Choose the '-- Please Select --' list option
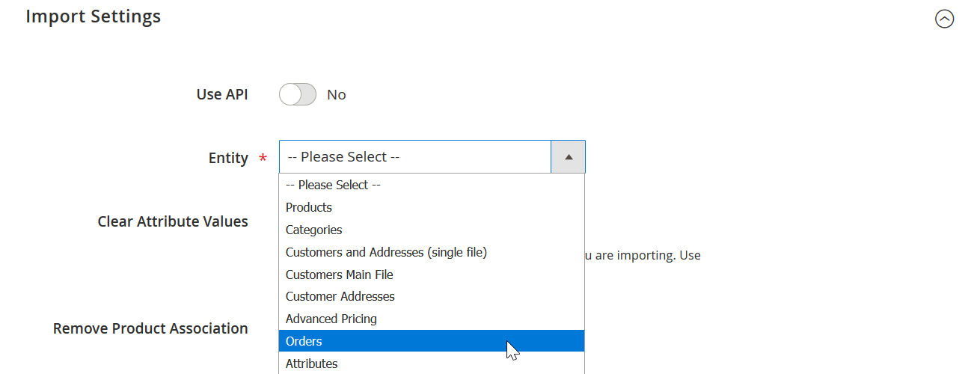 tap(432, 185)
